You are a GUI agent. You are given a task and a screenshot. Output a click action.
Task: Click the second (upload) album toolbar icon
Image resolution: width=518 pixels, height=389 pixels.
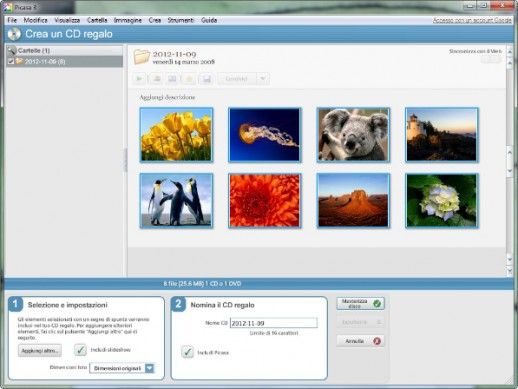coord(156,79)
